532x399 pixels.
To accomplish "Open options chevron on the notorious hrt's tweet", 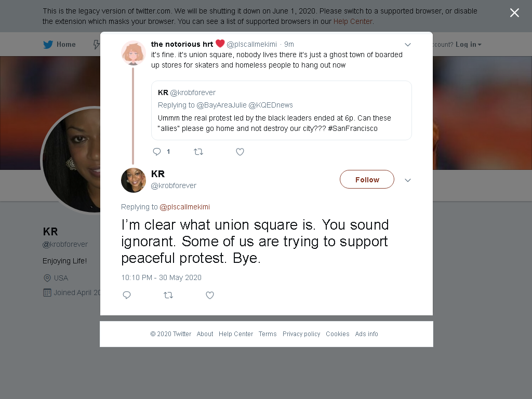I will pos(408,45).
